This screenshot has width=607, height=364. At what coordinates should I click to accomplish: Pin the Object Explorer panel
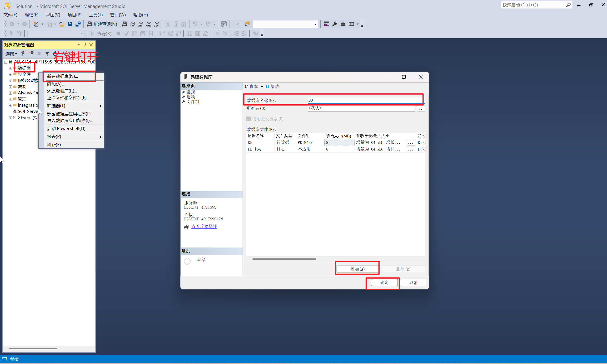click(x=85, y=45)
